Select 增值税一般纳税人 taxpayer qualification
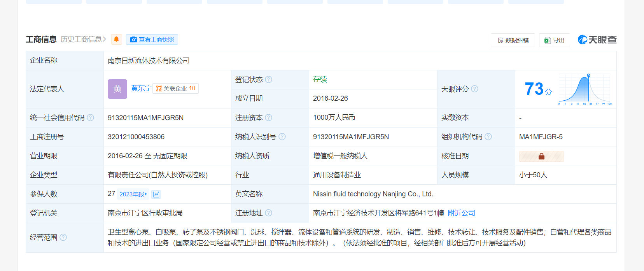This screenshot has width=644, height=271. coord(340,156)
